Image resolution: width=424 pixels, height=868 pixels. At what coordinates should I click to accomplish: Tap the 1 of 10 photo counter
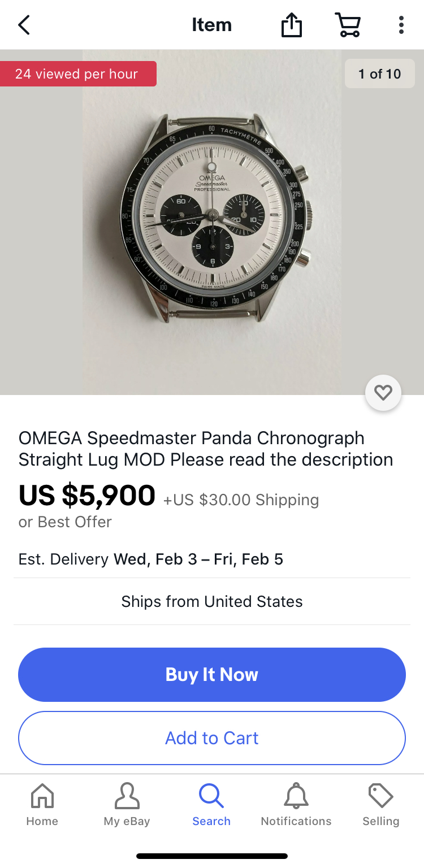click(x=379, y=74)
